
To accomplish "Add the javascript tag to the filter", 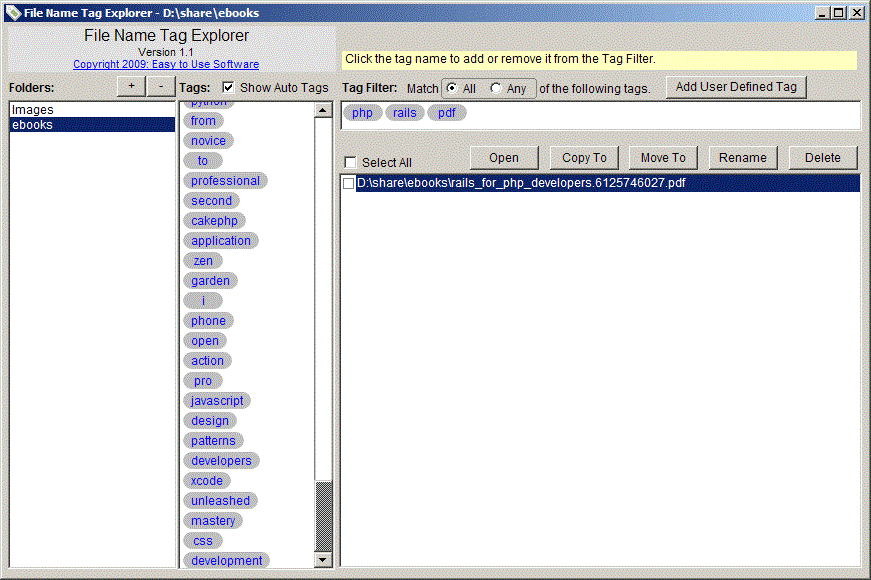I will (x=216, y=400).
